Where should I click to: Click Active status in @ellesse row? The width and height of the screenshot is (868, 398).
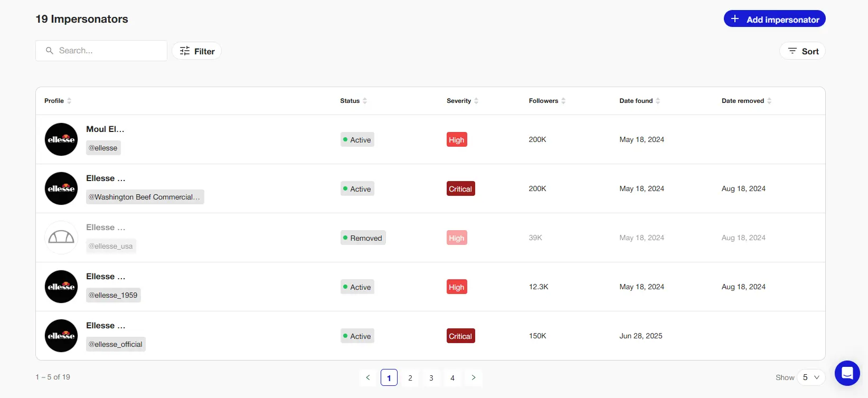point(357,140)
